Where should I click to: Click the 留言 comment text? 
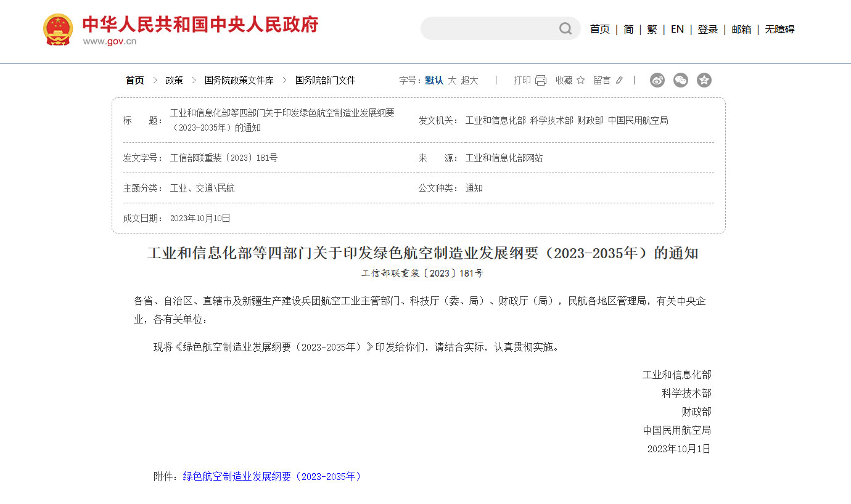coord(602,80)
